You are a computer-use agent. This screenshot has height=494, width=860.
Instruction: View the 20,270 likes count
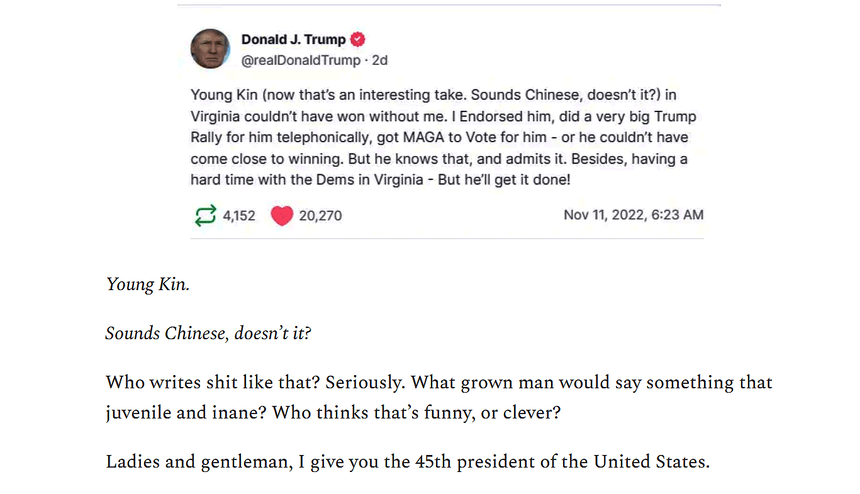click(320, 215)
